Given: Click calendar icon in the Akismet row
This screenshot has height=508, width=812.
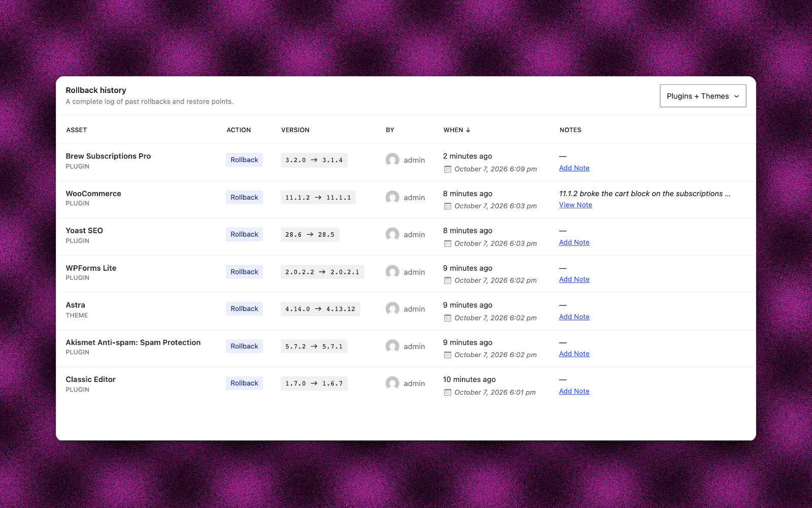Looking at the screenshot, I should coord(448,355).
